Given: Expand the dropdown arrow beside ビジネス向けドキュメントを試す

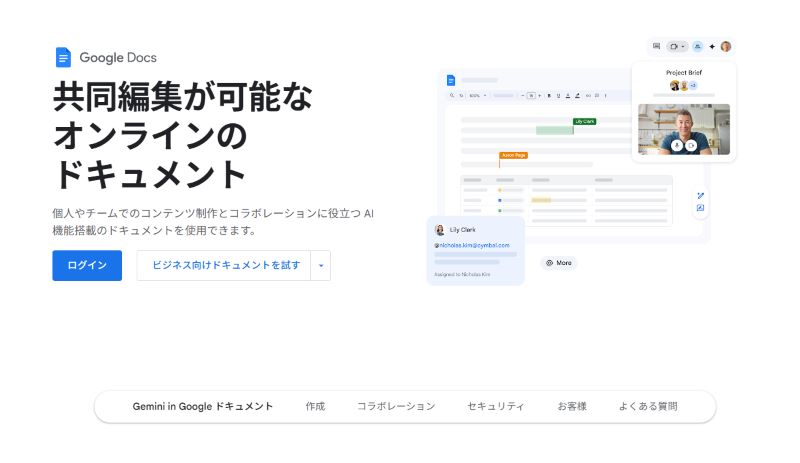Looking at the screenshot, I should click(x=320, y=265).
